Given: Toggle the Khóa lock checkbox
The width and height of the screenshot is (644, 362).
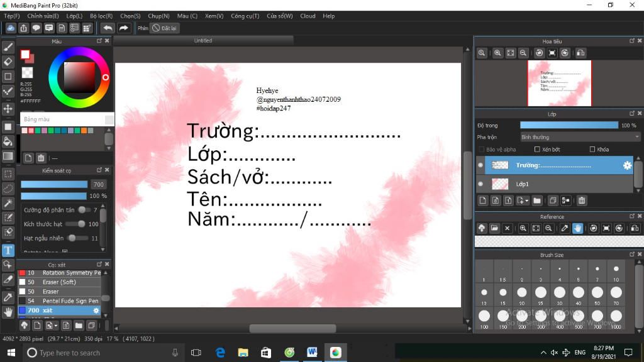Looking at the screenshot, I should (592, 150).
